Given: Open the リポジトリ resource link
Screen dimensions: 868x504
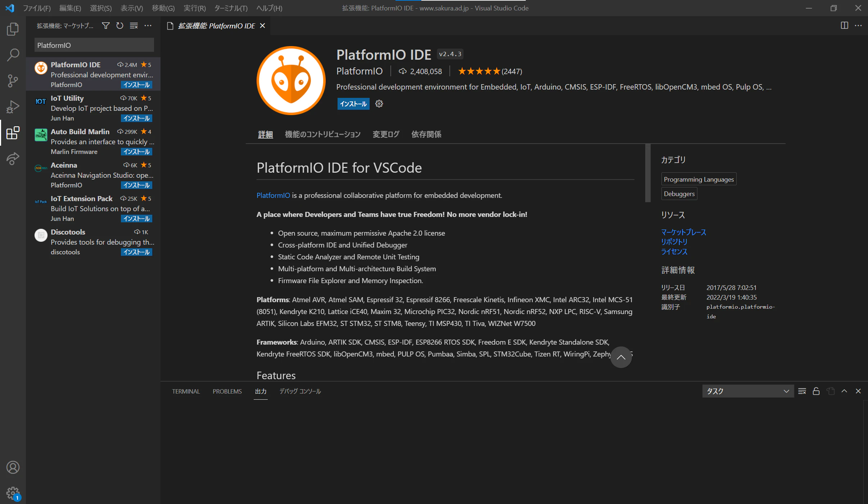Looking at the screenshot, I should [674, 242].
